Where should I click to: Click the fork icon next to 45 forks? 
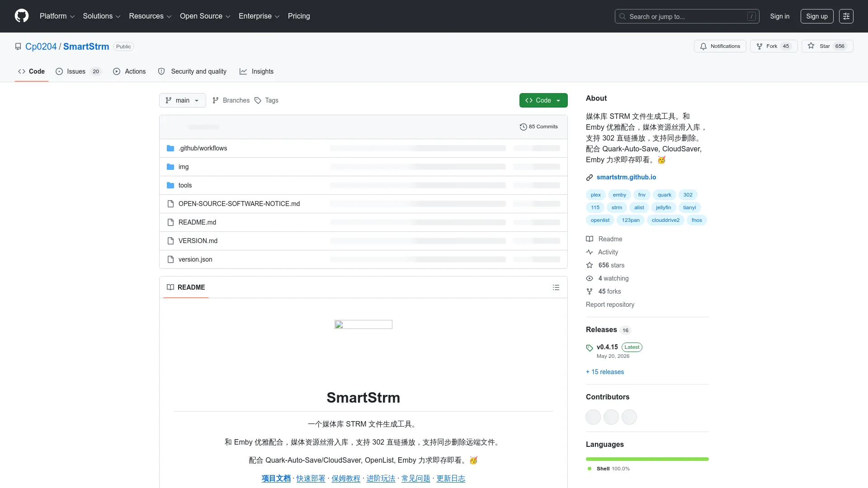pos(590,291)
